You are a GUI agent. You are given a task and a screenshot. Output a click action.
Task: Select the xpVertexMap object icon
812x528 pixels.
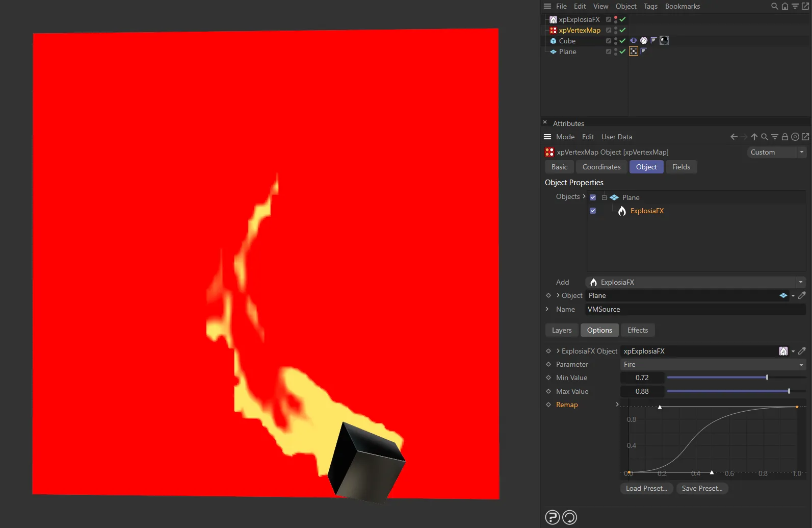point(553,30)
